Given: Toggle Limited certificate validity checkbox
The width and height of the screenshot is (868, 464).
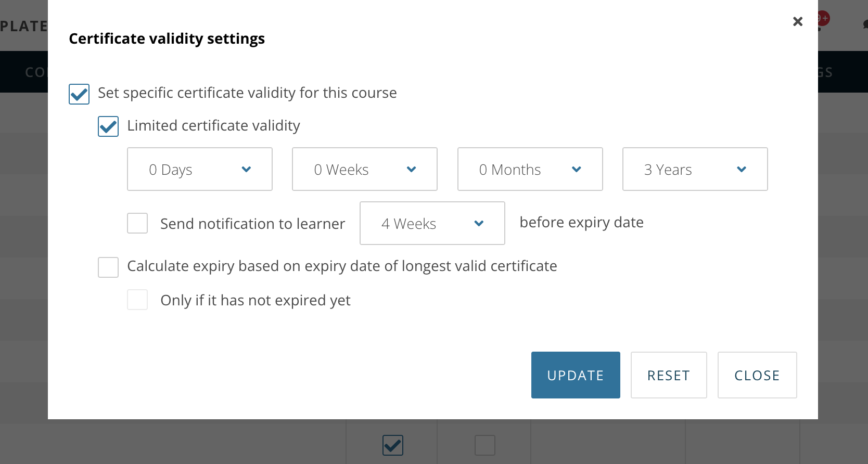Looking at the screenshot, I should (x=108, y=126).
